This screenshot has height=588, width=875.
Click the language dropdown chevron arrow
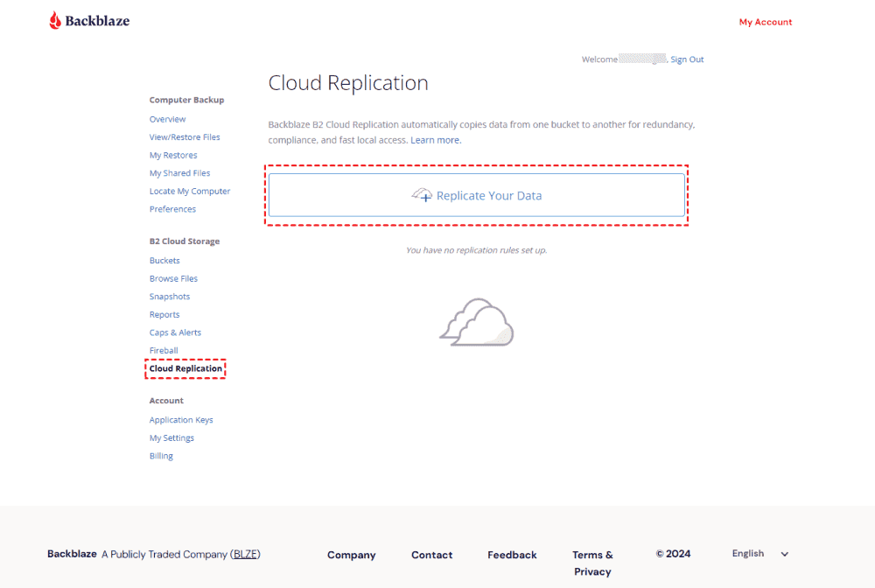click(785, 554)
